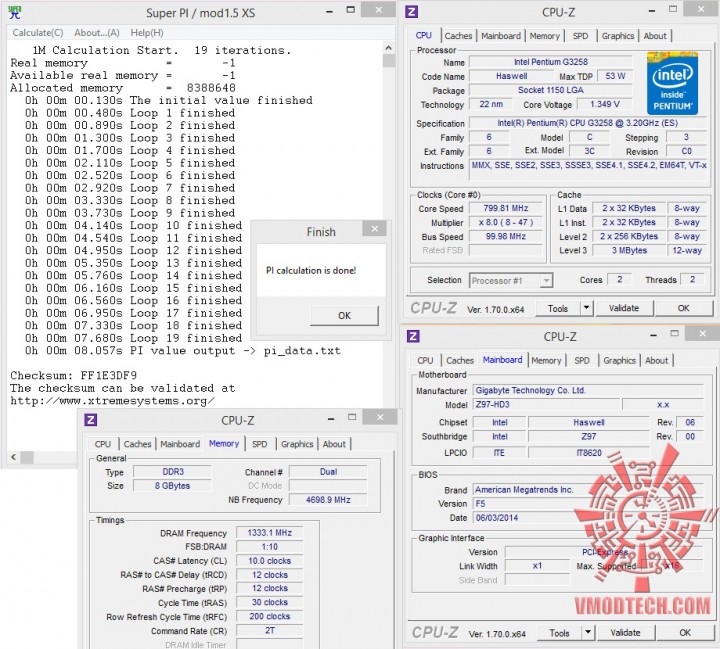Screen dimensions: 720x649
Task: Click left arrow of Super PI horizontal scrollbar
Action: coord(14,457)
